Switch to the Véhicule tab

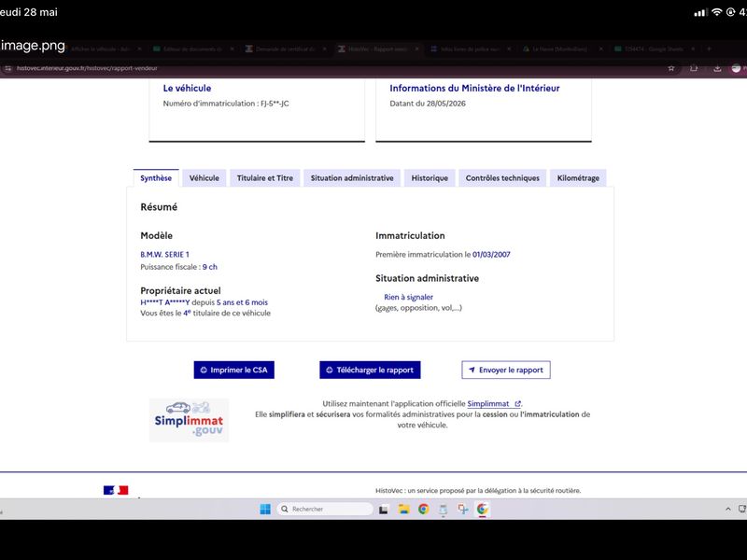[204, 178]
